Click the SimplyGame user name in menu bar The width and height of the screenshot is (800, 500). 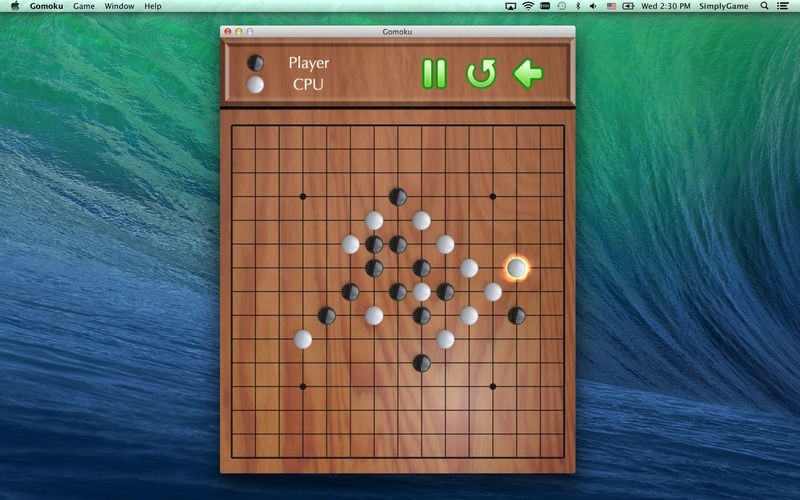pos(723,6)
